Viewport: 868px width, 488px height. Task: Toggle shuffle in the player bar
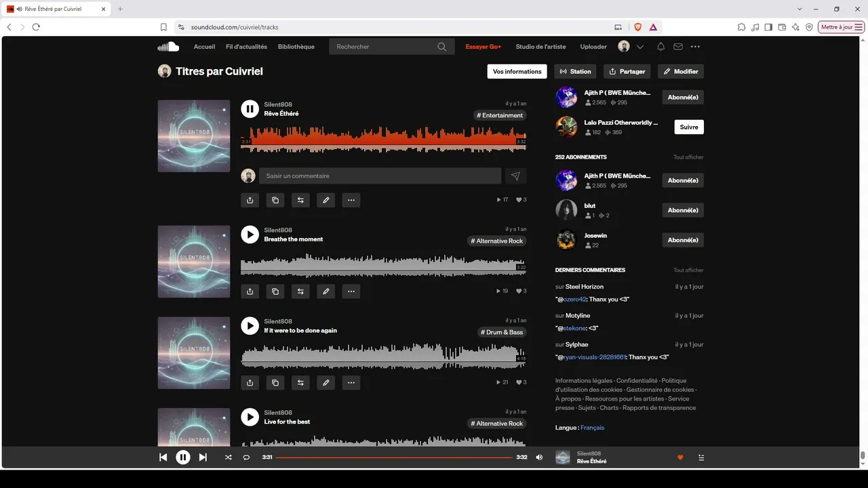(x=228, y=457)
